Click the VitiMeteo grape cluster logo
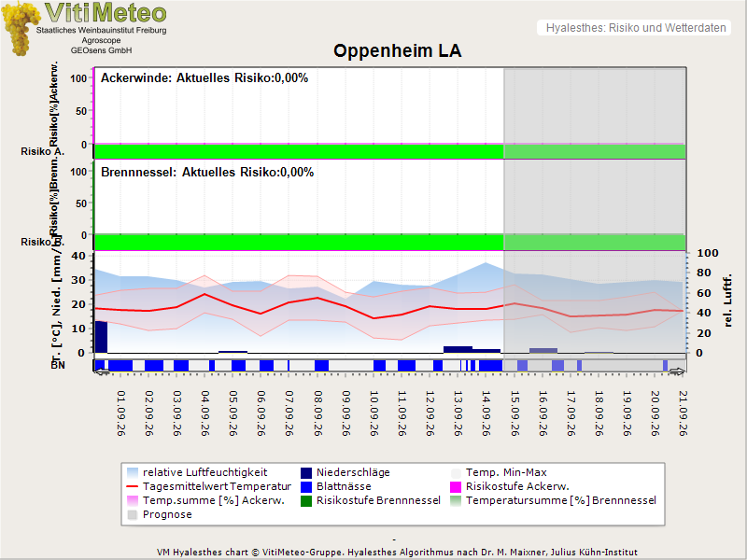 click(x=20, y=28)
